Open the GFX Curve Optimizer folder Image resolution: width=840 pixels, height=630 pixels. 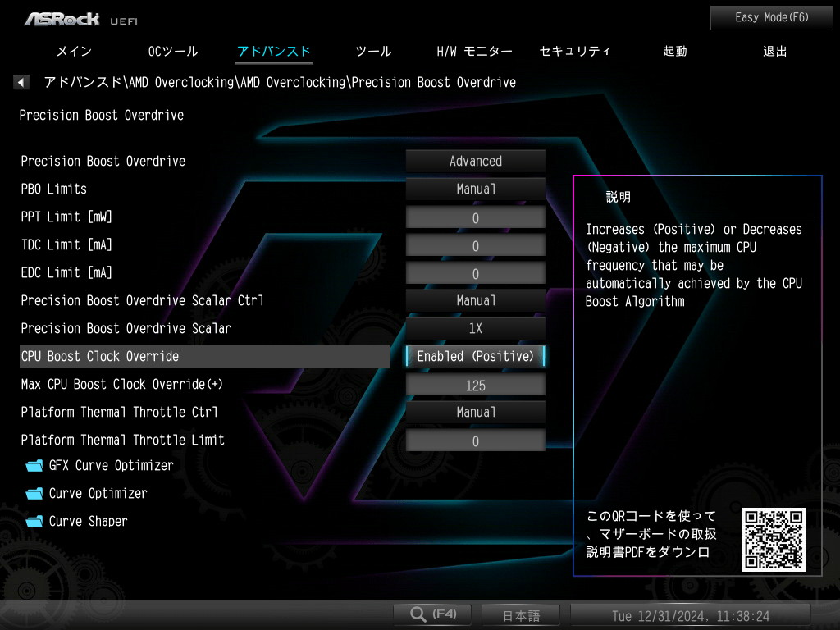point(100,466)
